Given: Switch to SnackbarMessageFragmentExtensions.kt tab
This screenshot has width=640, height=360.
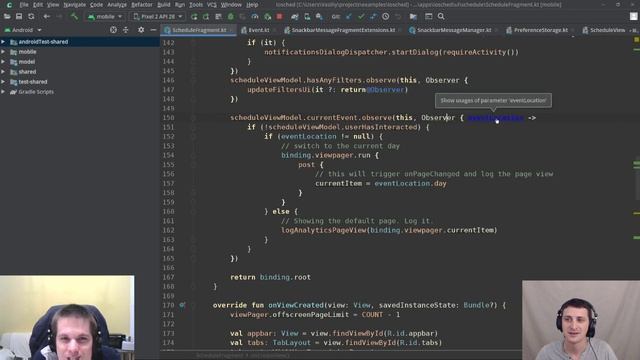Looking at the screenshot, I should [342, 30].
